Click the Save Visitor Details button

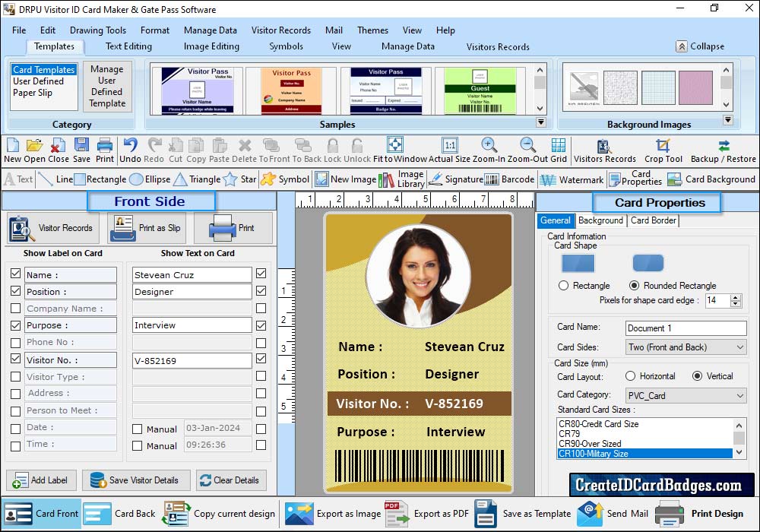(x=136, y=480)
